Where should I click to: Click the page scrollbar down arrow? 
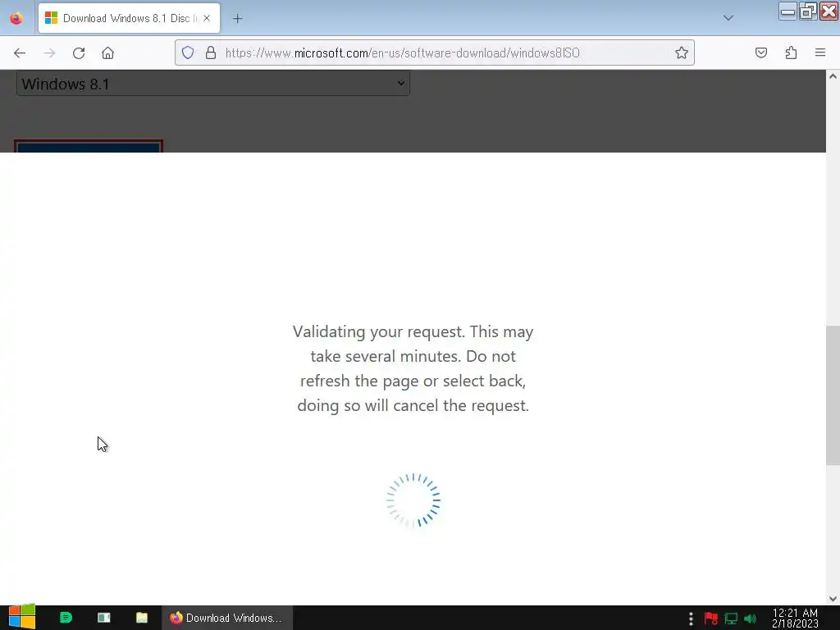(833, 599)
